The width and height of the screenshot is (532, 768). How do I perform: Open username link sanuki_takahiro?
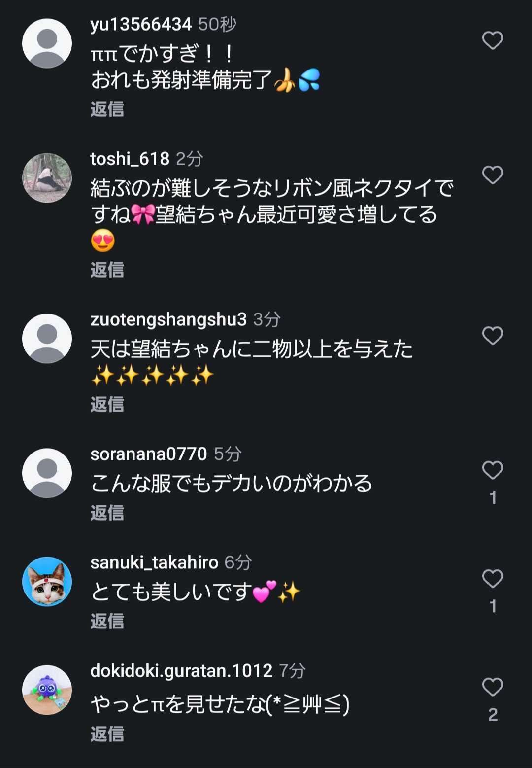coord(154,562)
